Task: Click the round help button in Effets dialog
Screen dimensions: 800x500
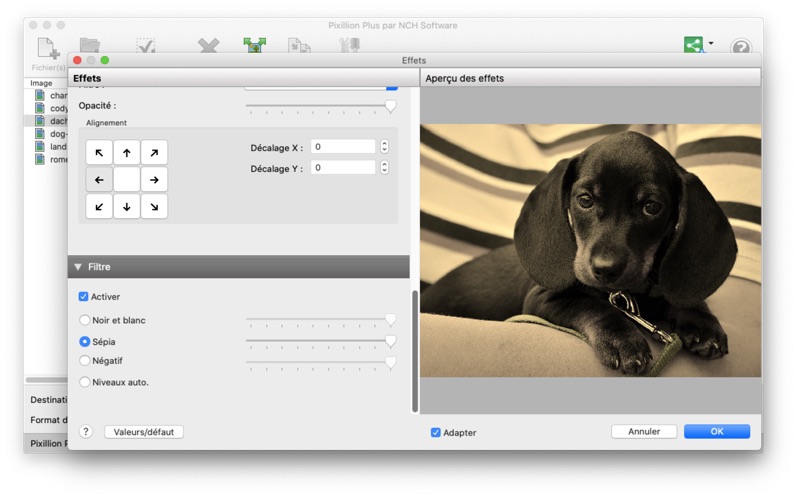Action: click(86, 432)
